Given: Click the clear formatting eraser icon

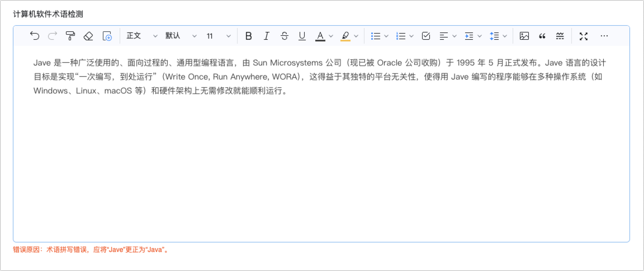Looking at the screenshot, I should [88, 36].
